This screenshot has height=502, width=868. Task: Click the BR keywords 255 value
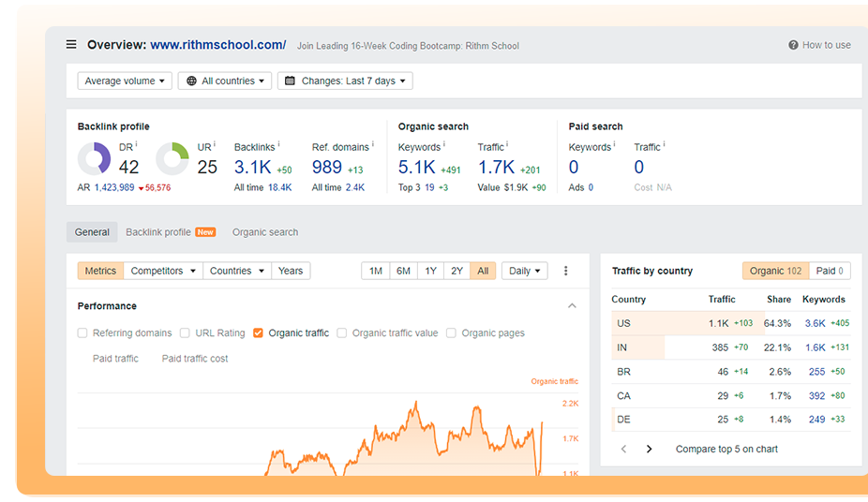point(816,372)
